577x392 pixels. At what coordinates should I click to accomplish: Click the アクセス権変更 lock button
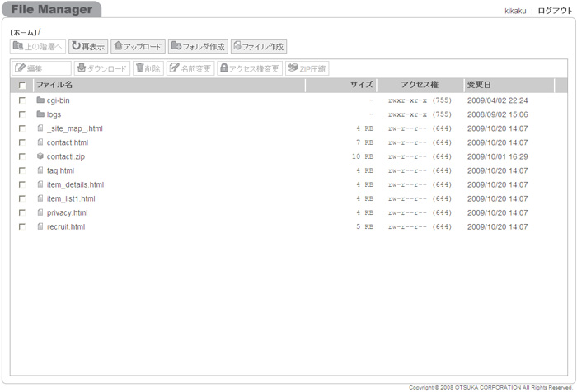pyautogui.click(x=250, y=68)
